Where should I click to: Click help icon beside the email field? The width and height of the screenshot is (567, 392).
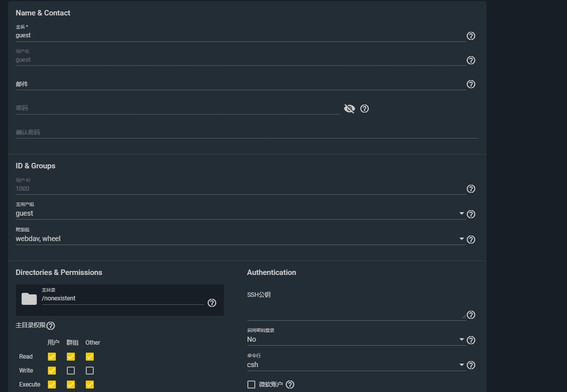[471, 85]
